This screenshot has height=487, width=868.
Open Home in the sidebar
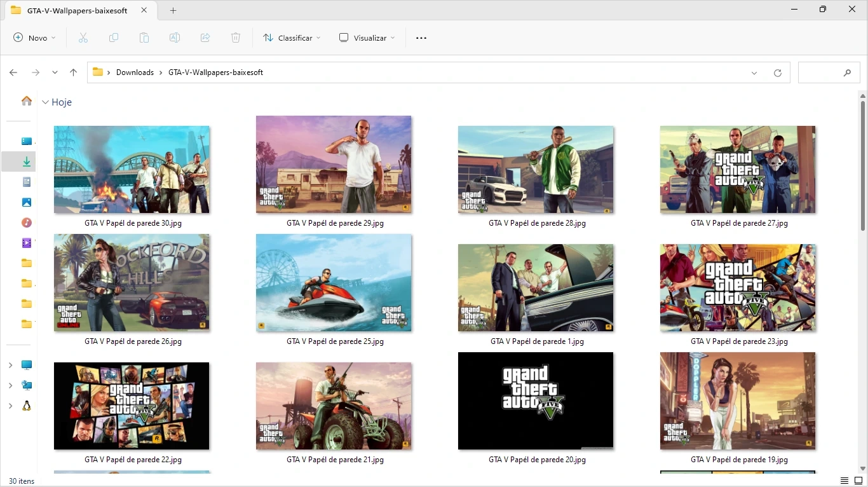click(27, 100)
